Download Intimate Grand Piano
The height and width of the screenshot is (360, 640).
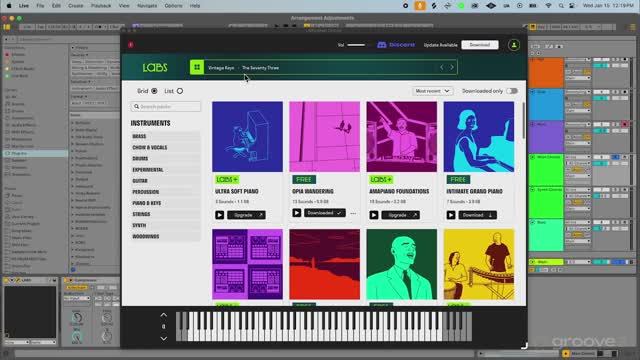(478, 215)
